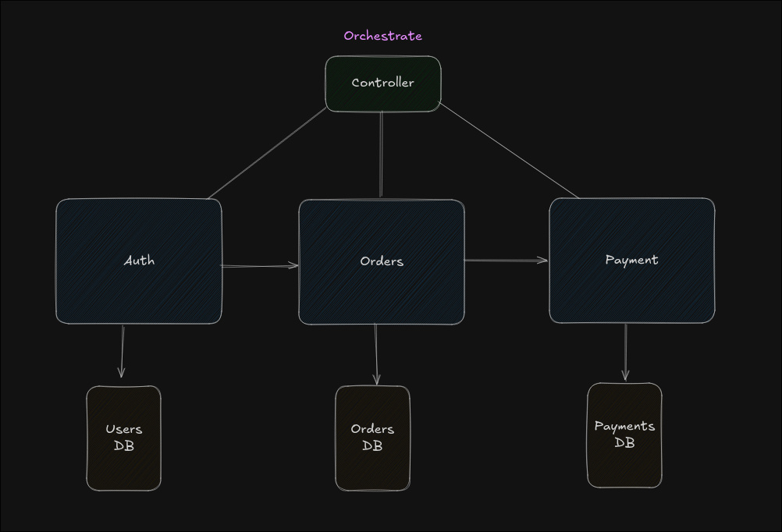
Task: Click the arrowhead entering the Payment box
Action: click(x=543, y=260)
